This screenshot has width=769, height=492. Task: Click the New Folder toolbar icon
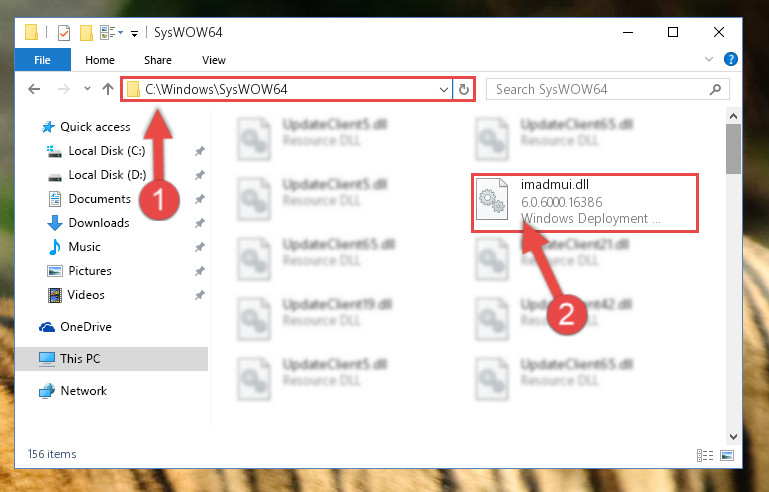86,33
